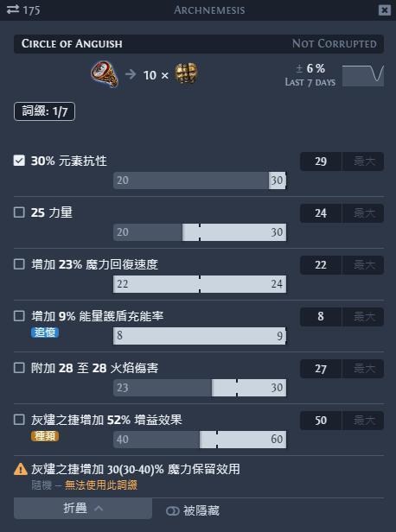Click the swap arrows icon beside 175
This screenshot has height=532, width=396.
13,9
